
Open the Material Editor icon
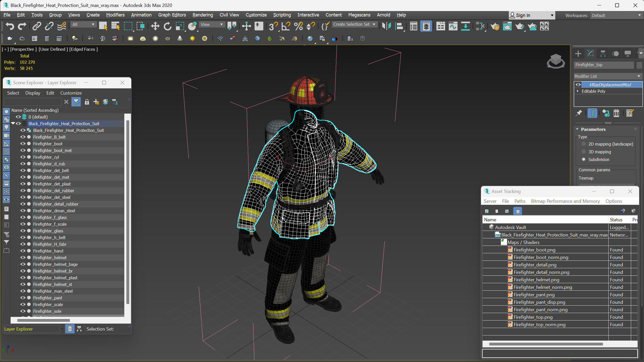480,26
